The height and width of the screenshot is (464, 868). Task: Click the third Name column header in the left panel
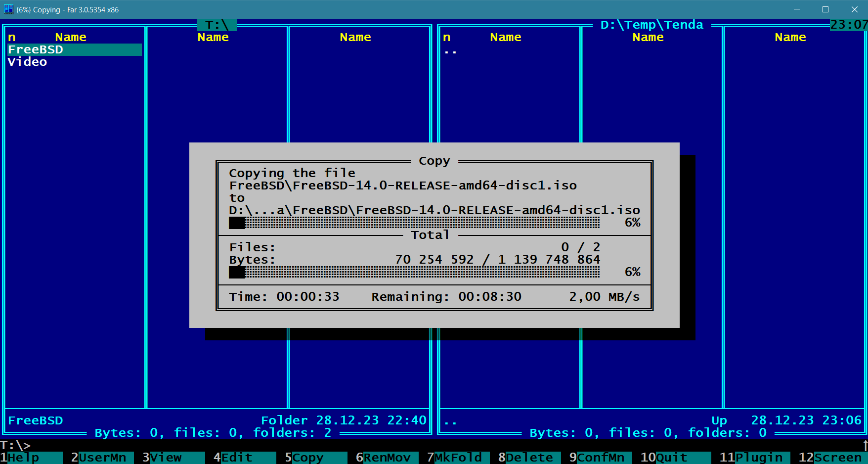point(355,37)
